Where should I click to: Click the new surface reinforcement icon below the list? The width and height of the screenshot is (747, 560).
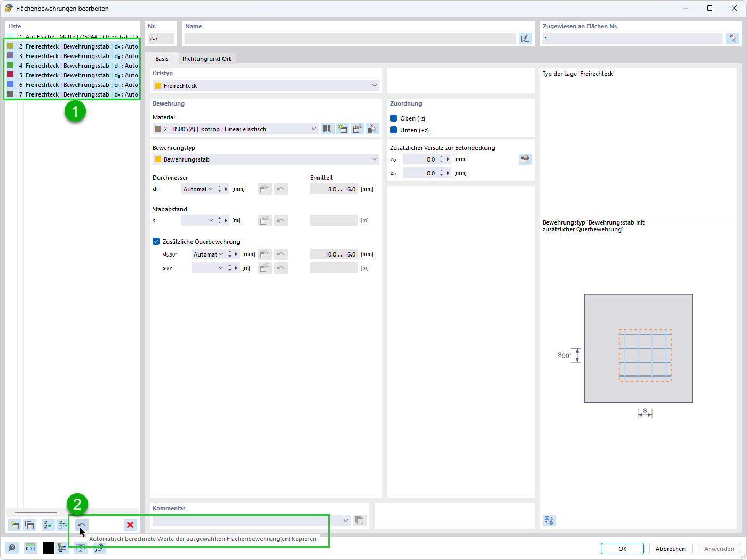14,525
